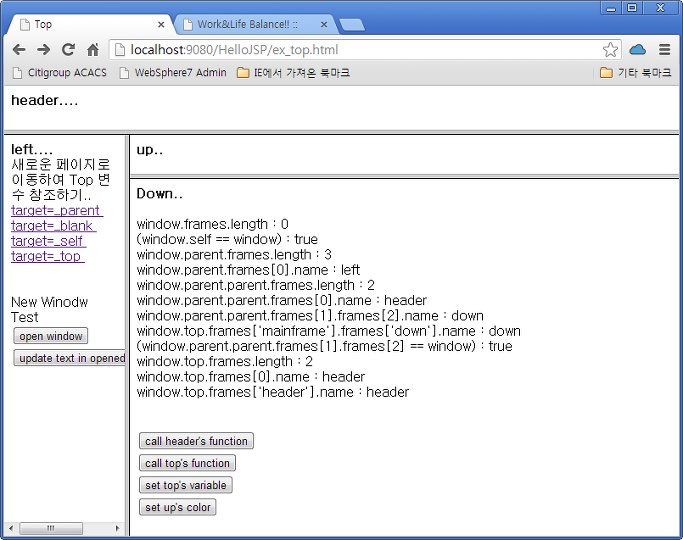Open a new tab

[352, 25]
